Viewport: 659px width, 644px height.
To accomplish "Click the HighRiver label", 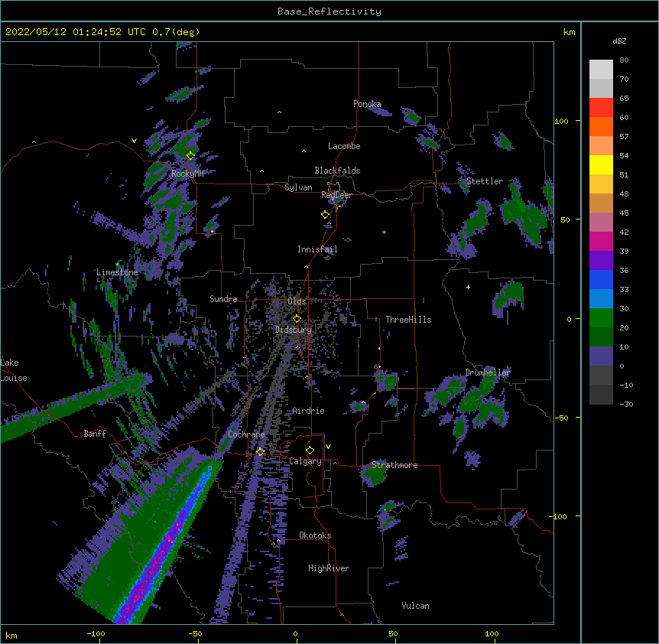I will click(329, 568).
